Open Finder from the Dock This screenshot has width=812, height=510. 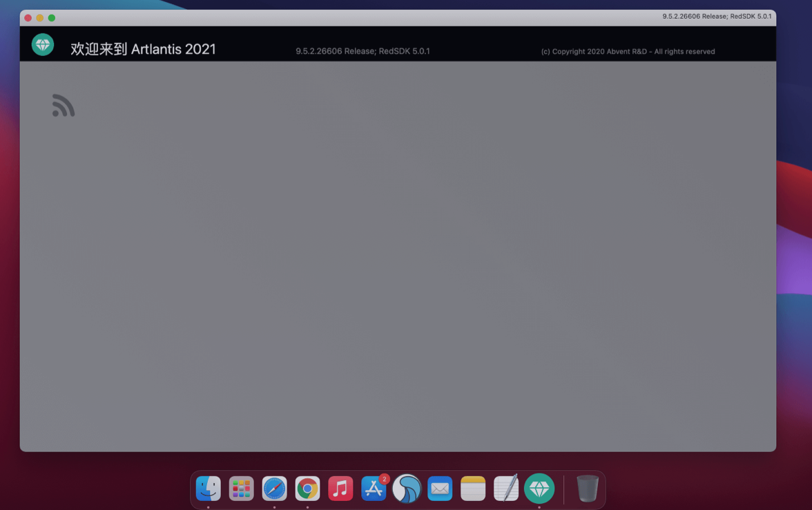coord(208,489)
